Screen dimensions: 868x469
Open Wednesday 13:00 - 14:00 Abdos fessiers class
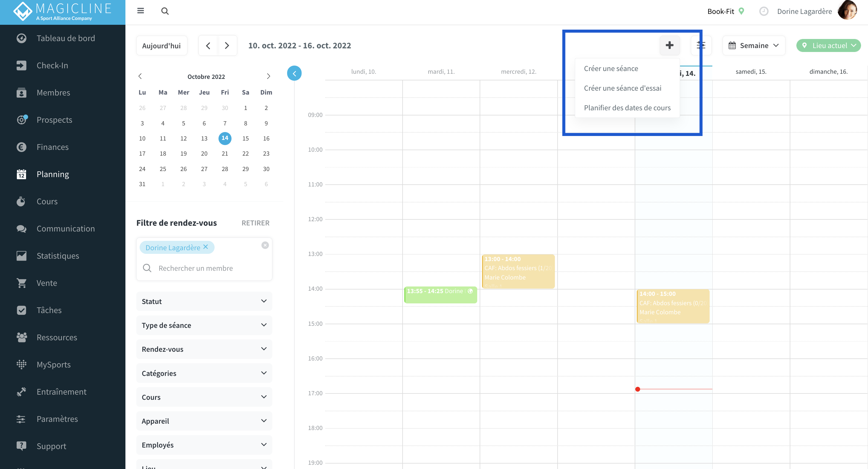[518, 272]
